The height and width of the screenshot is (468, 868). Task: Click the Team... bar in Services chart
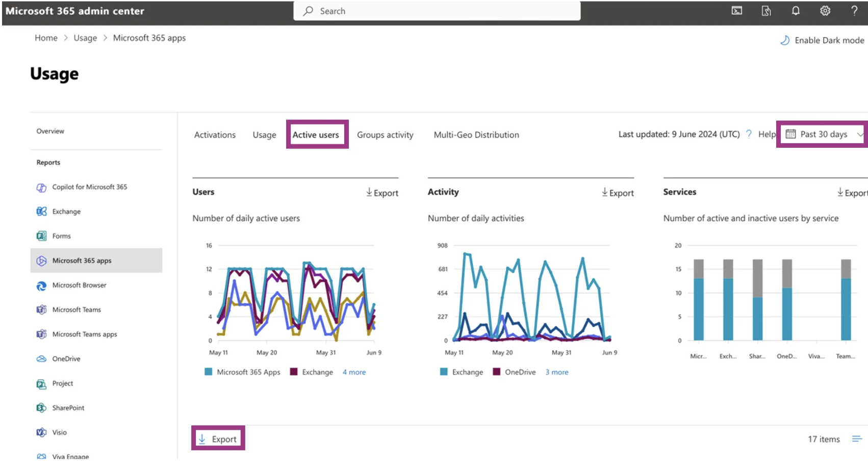click(x=846, y=300)
